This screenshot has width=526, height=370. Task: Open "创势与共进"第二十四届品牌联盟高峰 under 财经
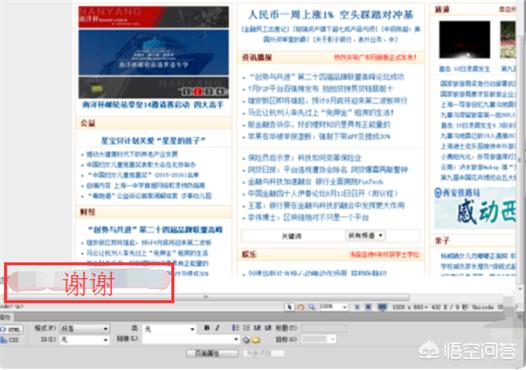155,230
